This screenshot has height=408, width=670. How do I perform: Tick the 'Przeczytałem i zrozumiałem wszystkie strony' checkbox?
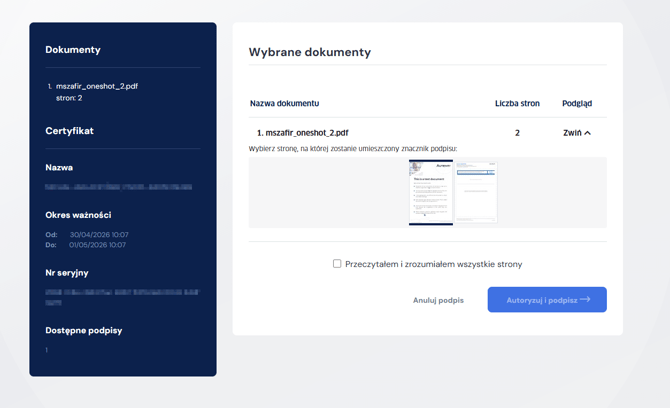337,264
